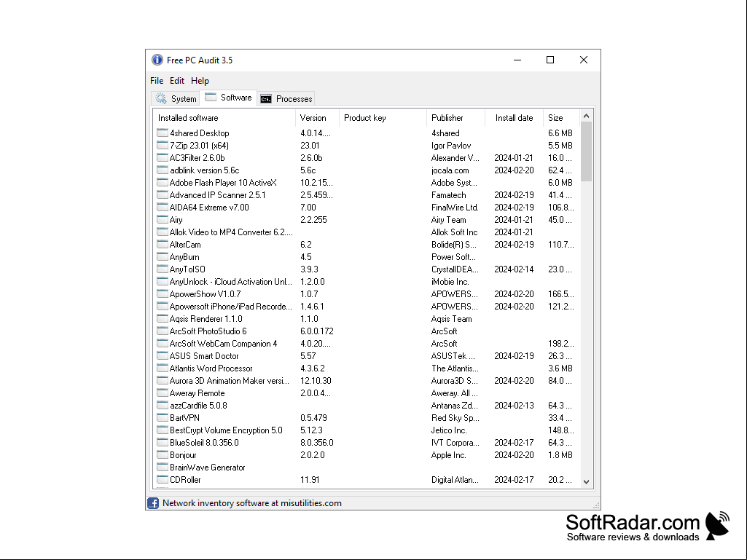Click the window resize grip corner

click(595, 505)
